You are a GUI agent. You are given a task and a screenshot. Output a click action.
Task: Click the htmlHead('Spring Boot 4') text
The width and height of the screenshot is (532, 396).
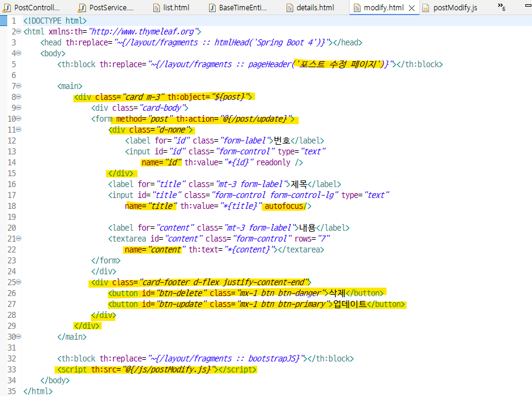(270, 42)
